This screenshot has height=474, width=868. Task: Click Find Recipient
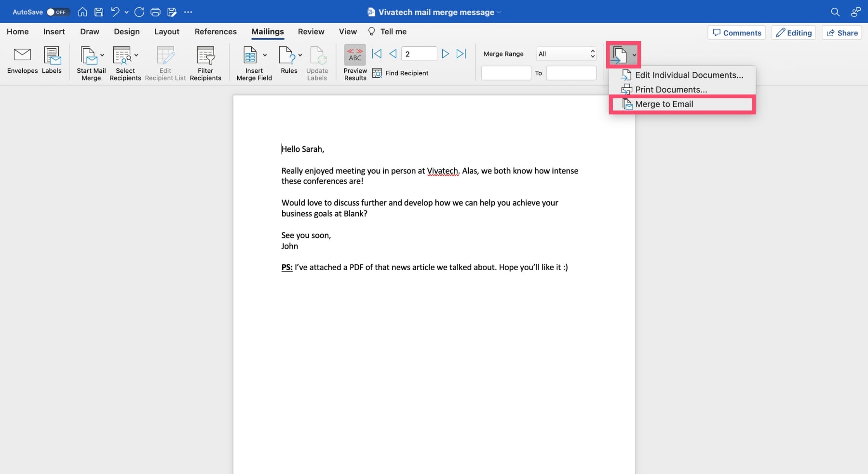click(x=400, y=73)
